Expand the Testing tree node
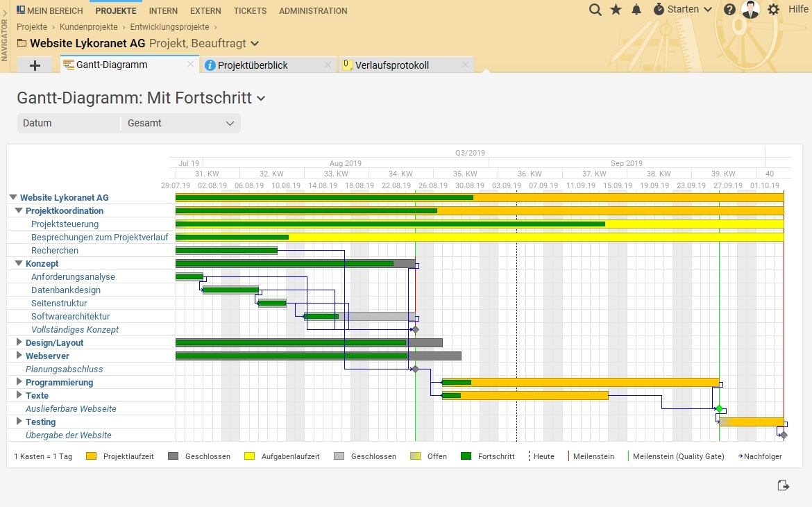 [19, 422]
